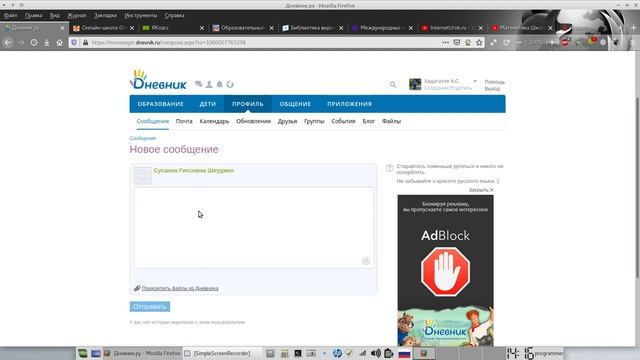Click the Отправить send button
Viewport: 640px width, 360px height.
point(150,307)
